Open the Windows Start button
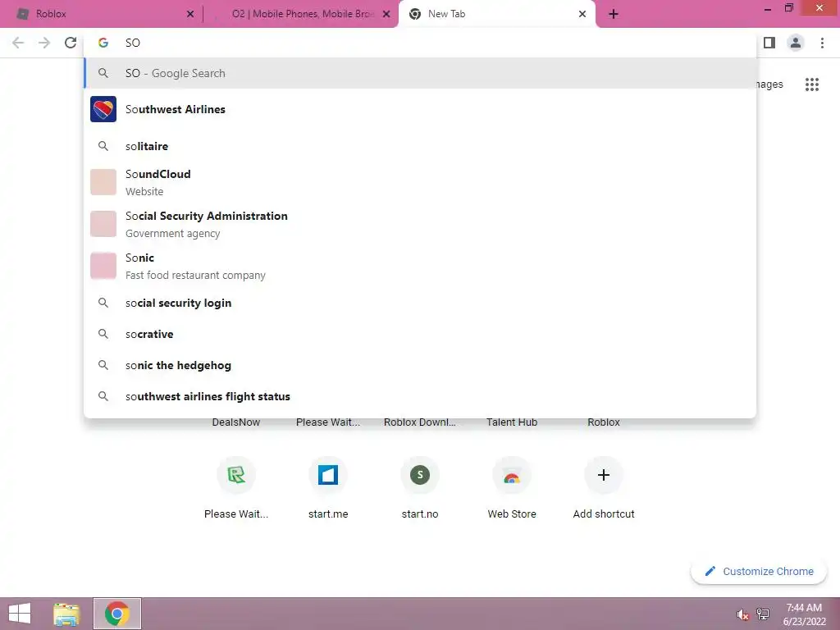The width and height of the screenshot is (840, 630). tap(20, 614)
